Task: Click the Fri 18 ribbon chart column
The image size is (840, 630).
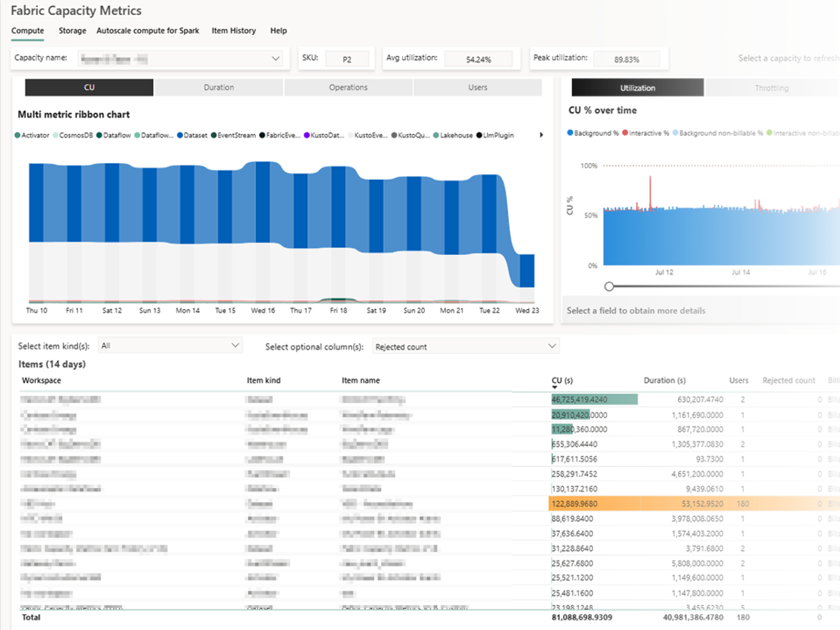Action: click(339, 208)
